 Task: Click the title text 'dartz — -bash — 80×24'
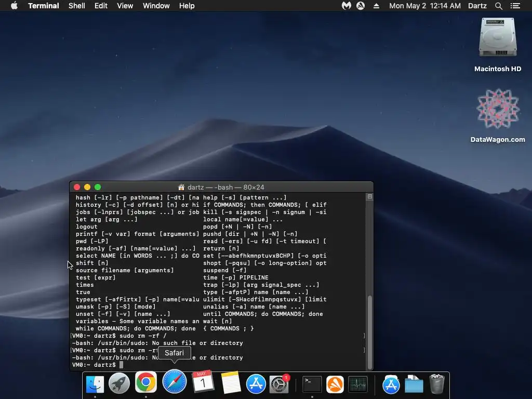coord(225,187)
